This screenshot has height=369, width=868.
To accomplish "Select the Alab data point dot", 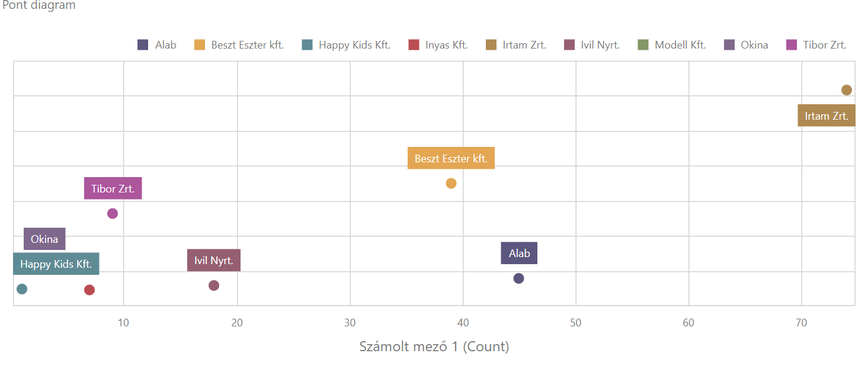I will [518, 278].
